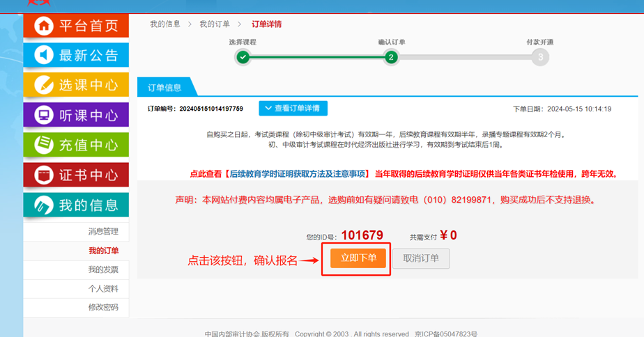Select 我的订单 in the sidebar submenu

103,251
